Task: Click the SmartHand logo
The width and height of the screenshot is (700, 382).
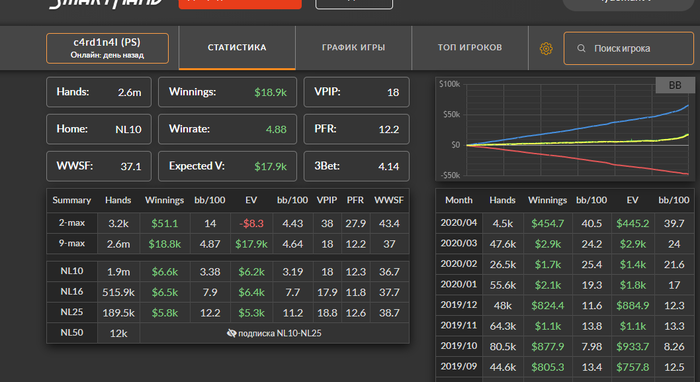Action: tap(106, 4)
